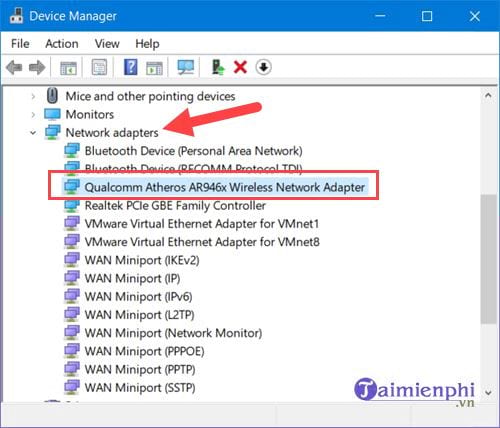Viewport: 500px width, 428px height.
Task: Click the blue Help question mark icon
Action: pyautogui.click(x=131, y=67)
